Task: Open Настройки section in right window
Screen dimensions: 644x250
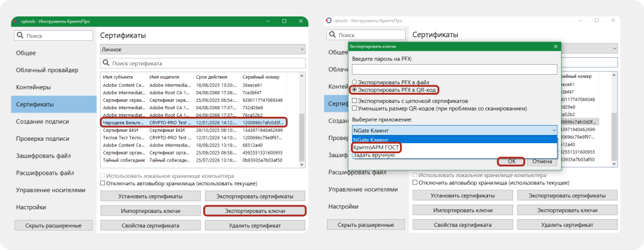Action: pos(367,207)
